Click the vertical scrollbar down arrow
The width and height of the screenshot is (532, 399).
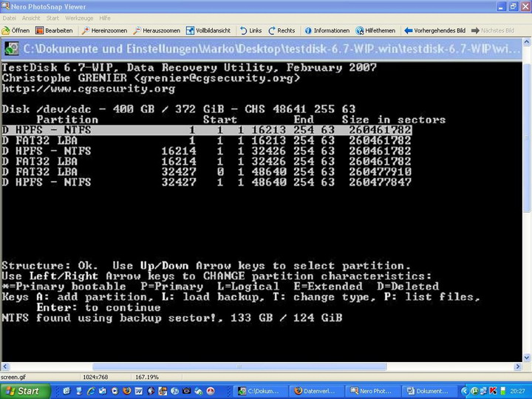tap(527, 358)
